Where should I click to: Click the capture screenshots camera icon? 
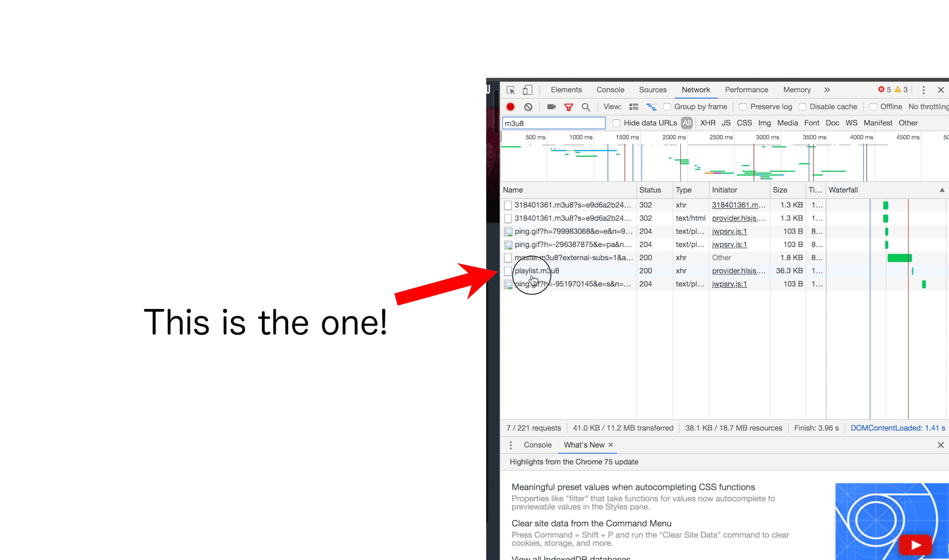[551, 107]
